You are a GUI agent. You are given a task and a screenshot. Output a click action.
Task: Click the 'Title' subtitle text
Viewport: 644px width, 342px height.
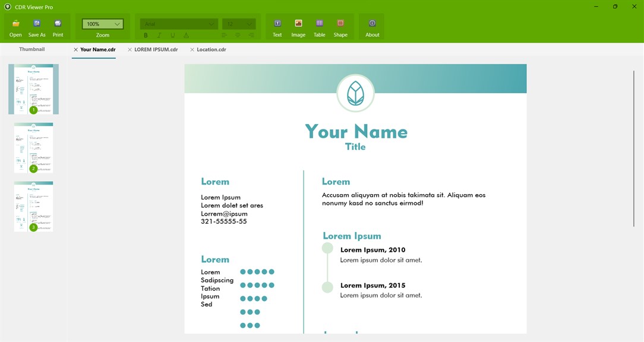tap(355, 147)
